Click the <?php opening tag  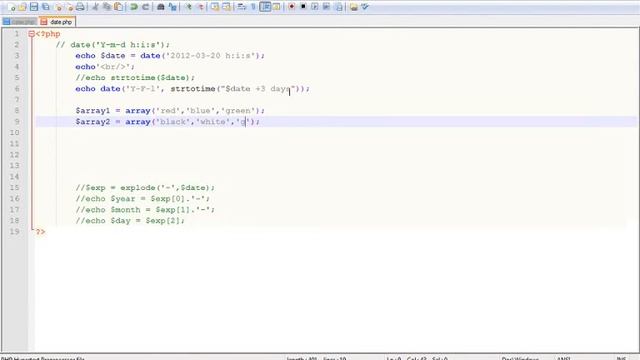tap(48, 34)
